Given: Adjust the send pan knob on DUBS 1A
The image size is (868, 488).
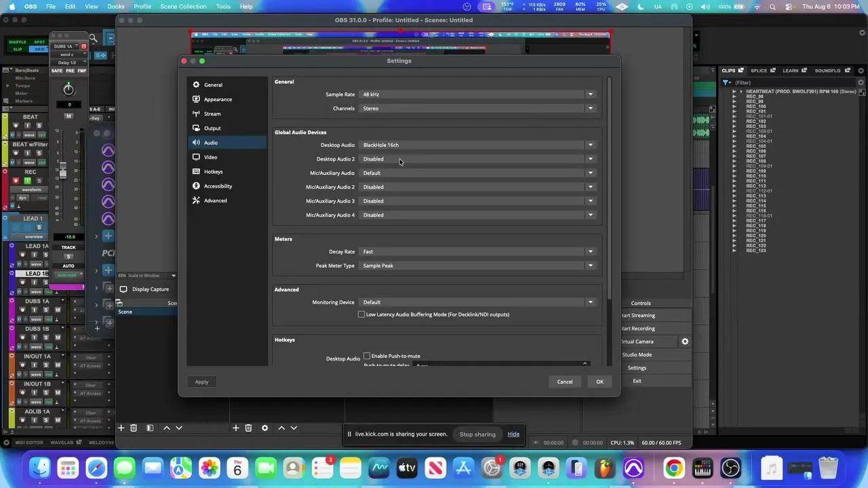Looking at the screenshot, I should click(x=68, y=89).
